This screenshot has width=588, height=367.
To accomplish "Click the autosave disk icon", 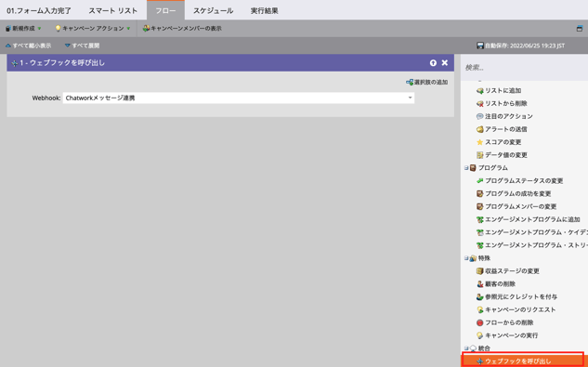I will [x=479, y=46].
